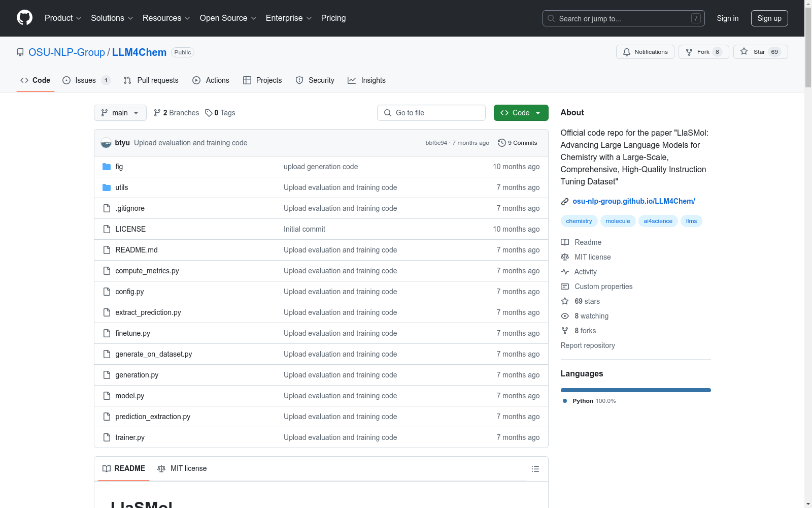This screenshot has height=508, width=812.
Task: Switch to the Issues tab
Action: (86, 80)
